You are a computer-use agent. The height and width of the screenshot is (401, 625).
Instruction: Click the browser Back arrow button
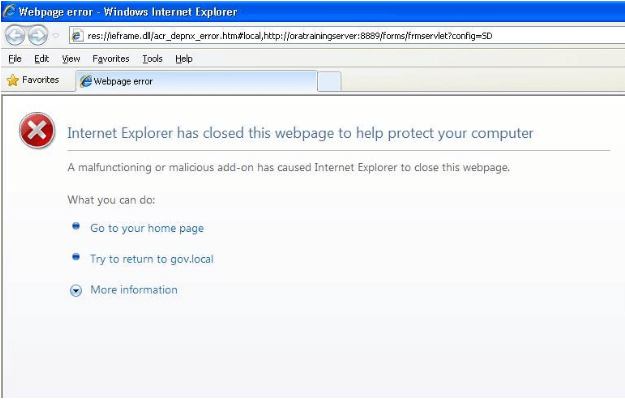[x=15, y=35]
